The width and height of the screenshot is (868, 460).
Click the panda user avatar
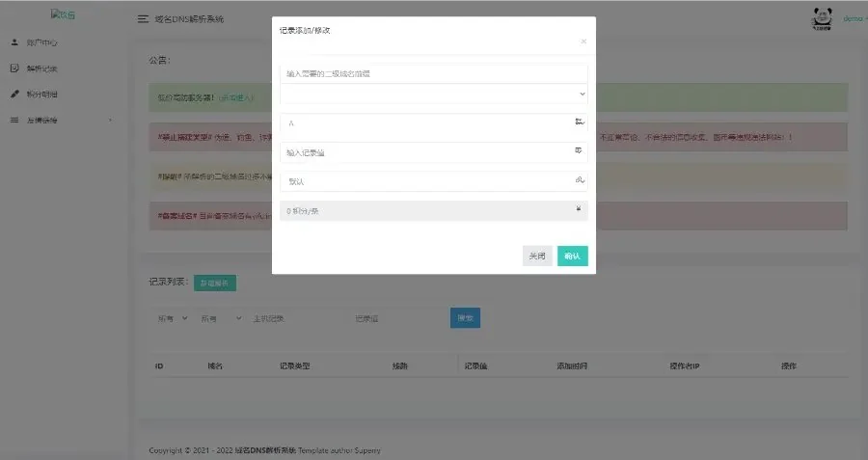822,19
